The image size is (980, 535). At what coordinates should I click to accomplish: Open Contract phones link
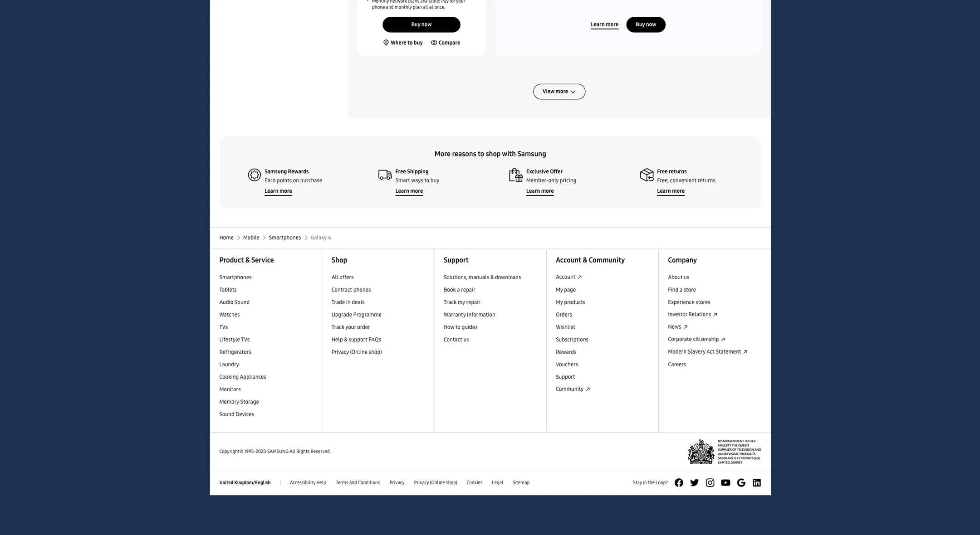(x=351, y=290)
